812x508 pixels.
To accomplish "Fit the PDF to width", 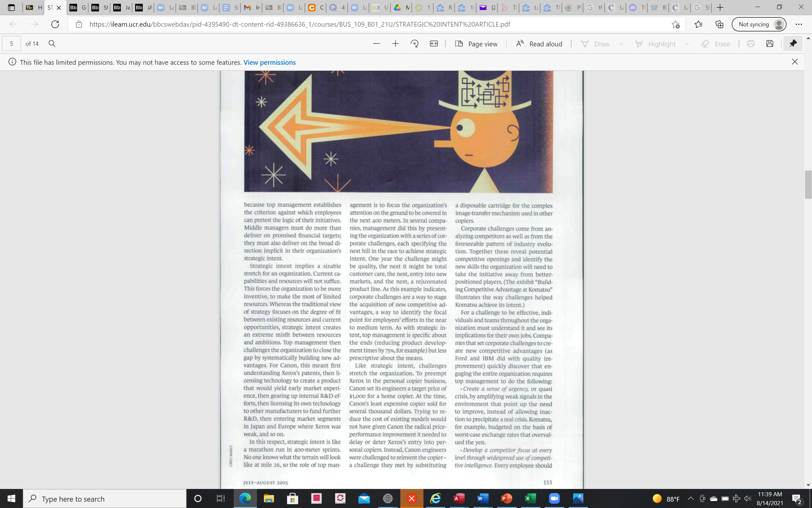I will click(434, 44).
